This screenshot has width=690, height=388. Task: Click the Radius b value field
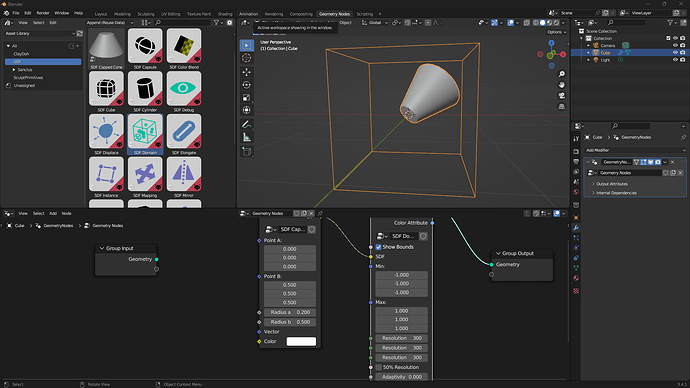pyautogui.click(x=290, y=322)
